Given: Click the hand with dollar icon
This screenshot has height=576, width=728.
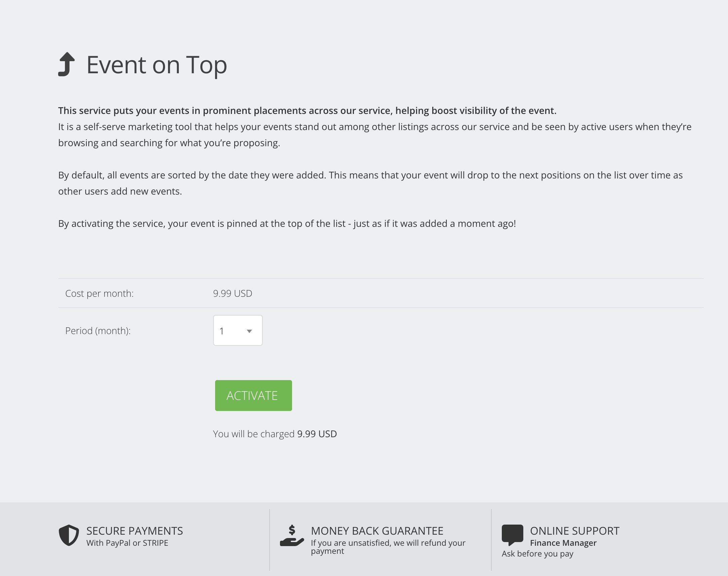Looking at the screenshot, I should coord(292,536).
